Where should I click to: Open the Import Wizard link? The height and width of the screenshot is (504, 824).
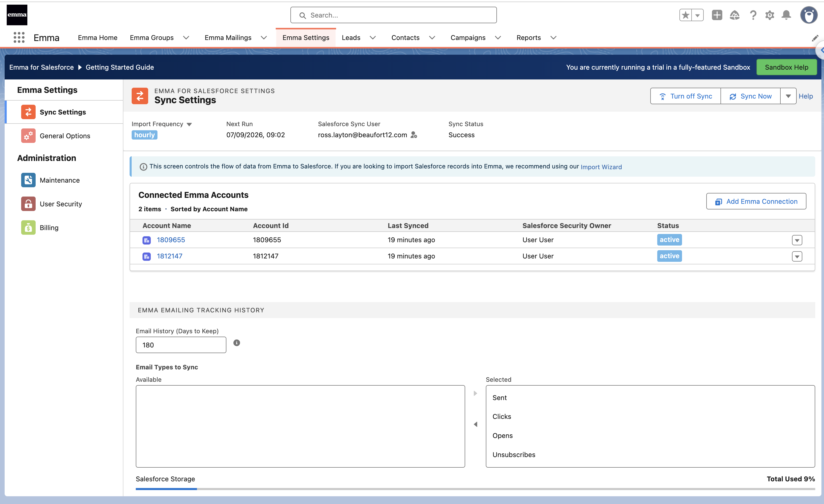(601, 167)
